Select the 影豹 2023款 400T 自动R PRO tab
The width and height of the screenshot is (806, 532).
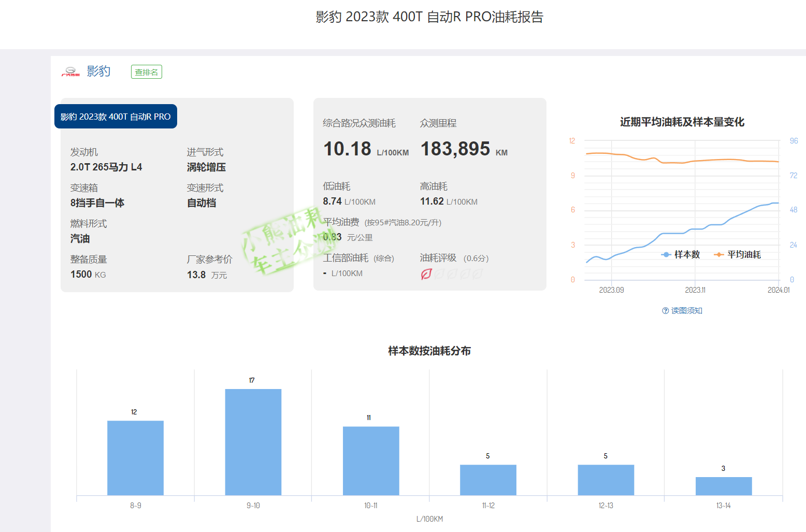click(x=116, y=117)
